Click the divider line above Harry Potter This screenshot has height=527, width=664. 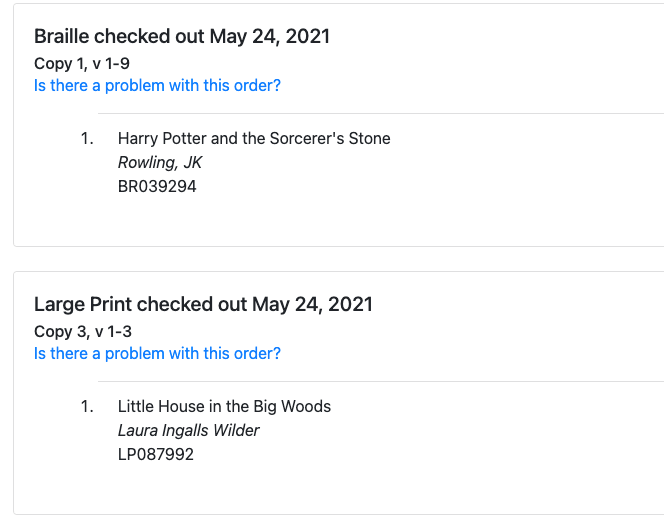[380, 114]
